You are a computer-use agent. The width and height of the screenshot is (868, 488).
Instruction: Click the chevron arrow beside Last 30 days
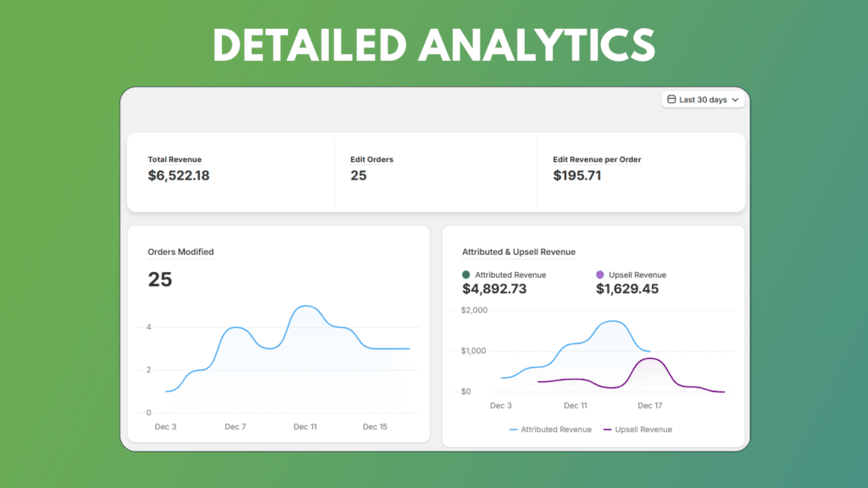point(735,100)
